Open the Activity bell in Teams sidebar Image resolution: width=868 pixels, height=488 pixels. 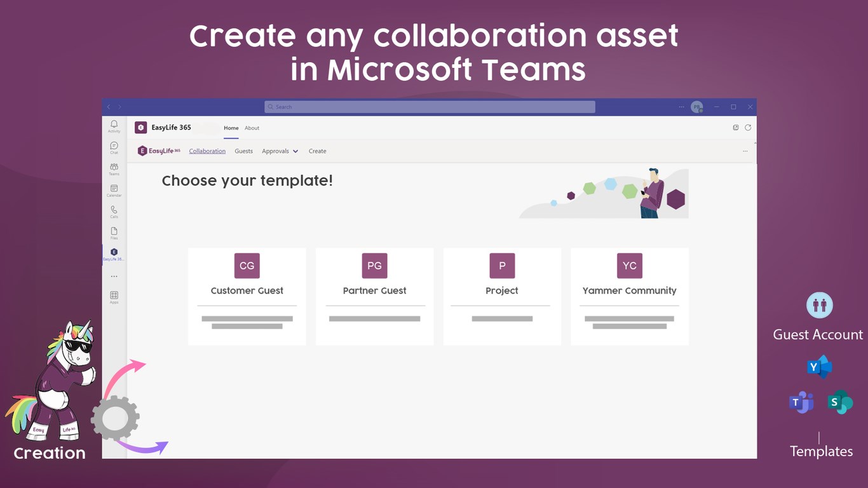pos(114,126)
